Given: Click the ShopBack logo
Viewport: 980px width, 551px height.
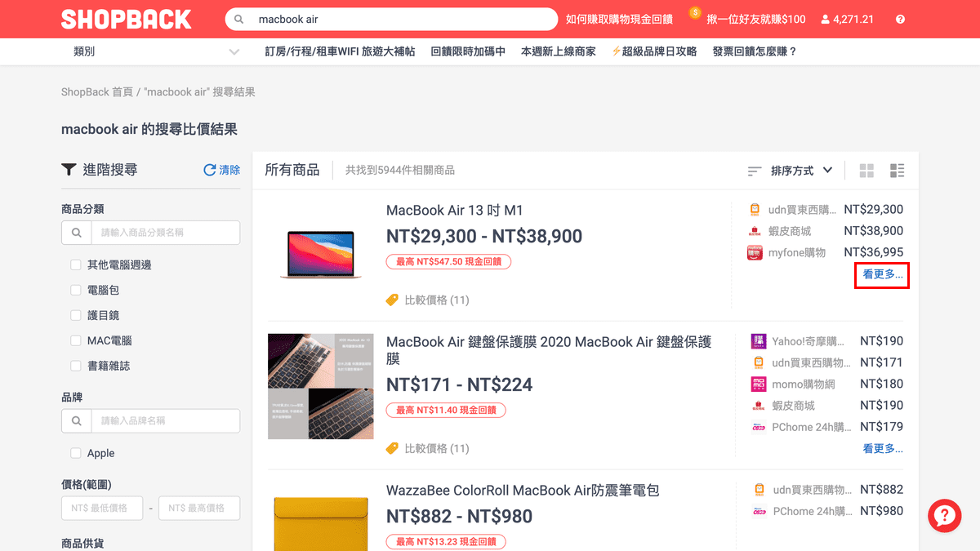Looking at the screenshot, I should 126,19.
